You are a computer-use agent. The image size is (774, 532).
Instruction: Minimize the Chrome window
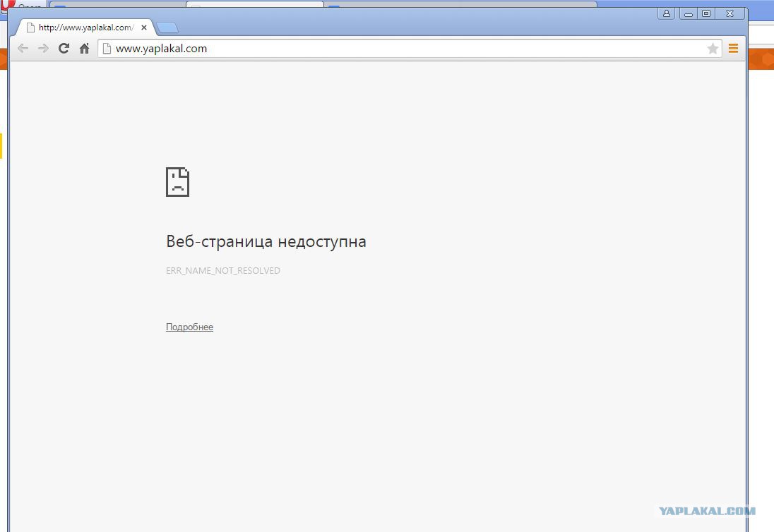click(x=688, y=14)
